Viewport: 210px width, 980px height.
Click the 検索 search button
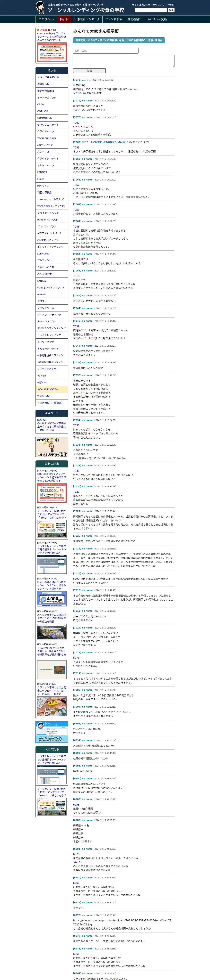click(x=171, y=10)
